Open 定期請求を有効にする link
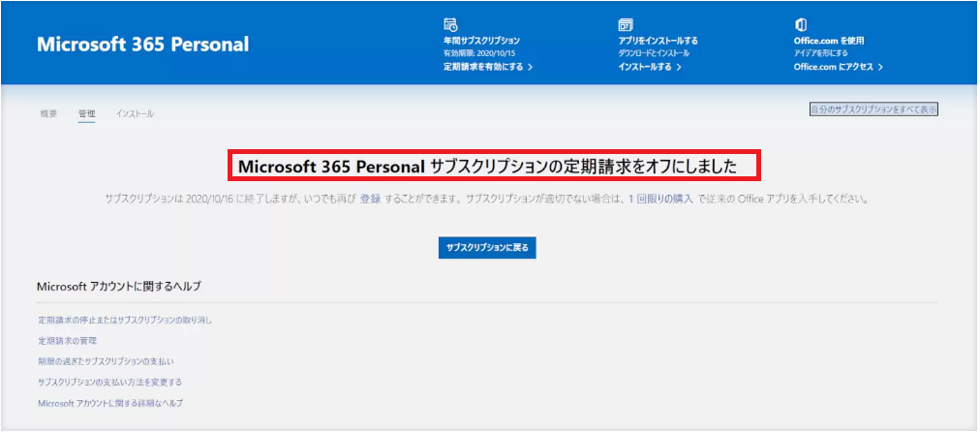The image size is (980, 433). (x=488, y=67)
